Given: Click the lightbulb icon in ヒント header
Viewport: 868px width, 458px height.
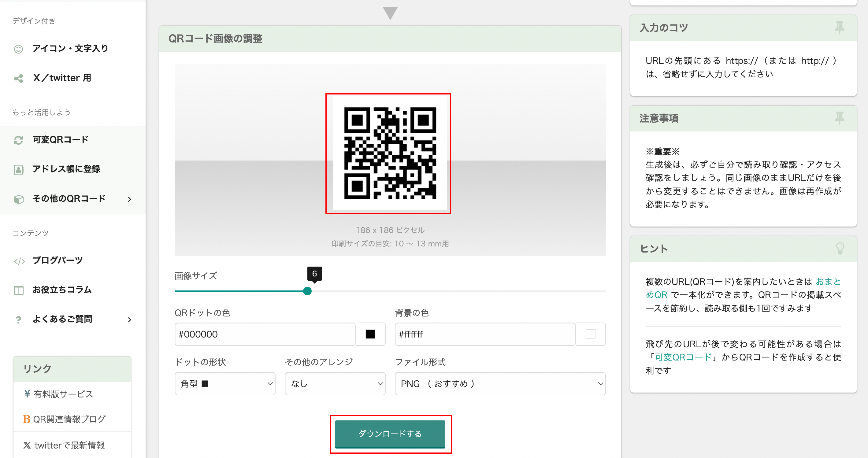Looking at the screenshot, I should 840,249.
